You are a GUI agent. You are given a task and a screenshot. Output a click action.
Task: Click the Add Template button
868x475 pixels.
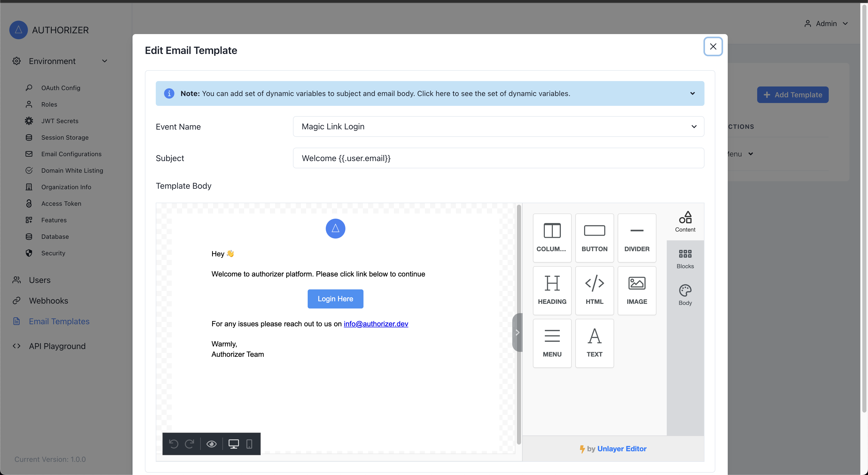(x=793, y=95)
